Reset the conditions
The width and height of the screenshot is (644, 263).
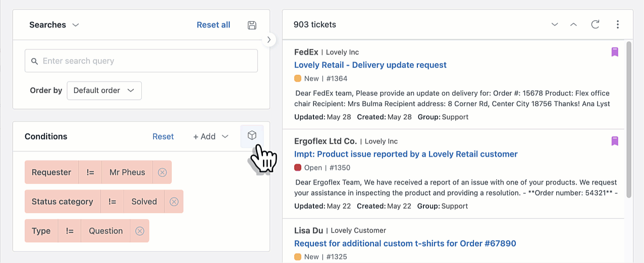[163, 136]
